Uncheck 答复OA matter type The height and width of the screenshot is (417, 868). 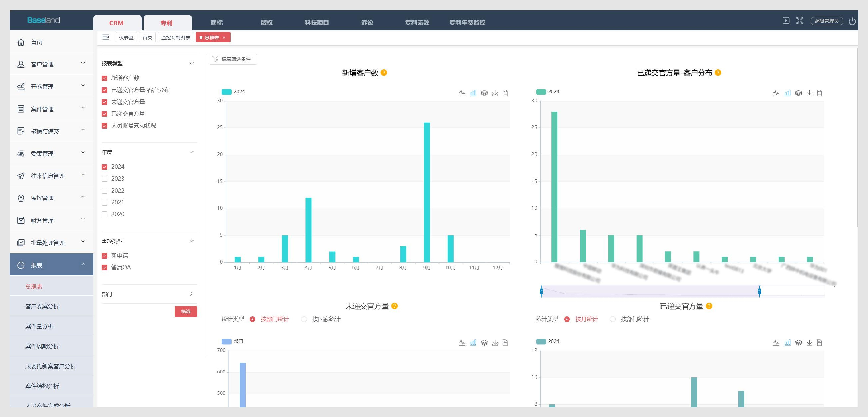pyautogui.click(x=104, y=267)
